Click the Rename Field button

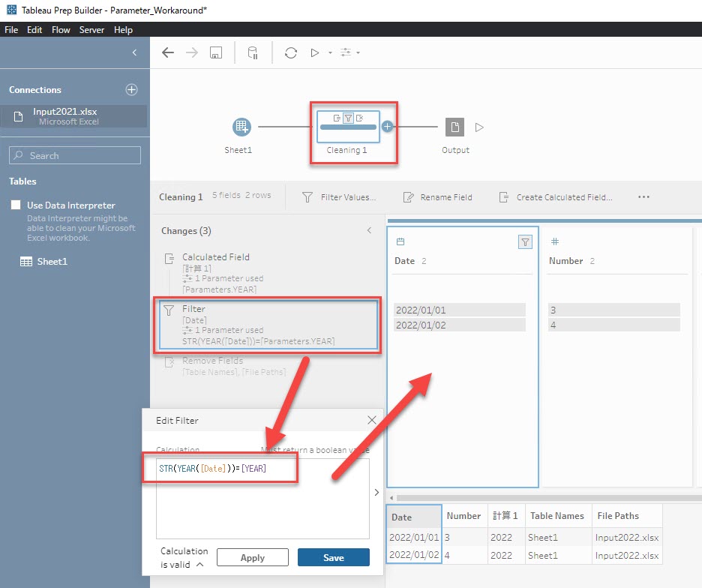tap(437, 197)
